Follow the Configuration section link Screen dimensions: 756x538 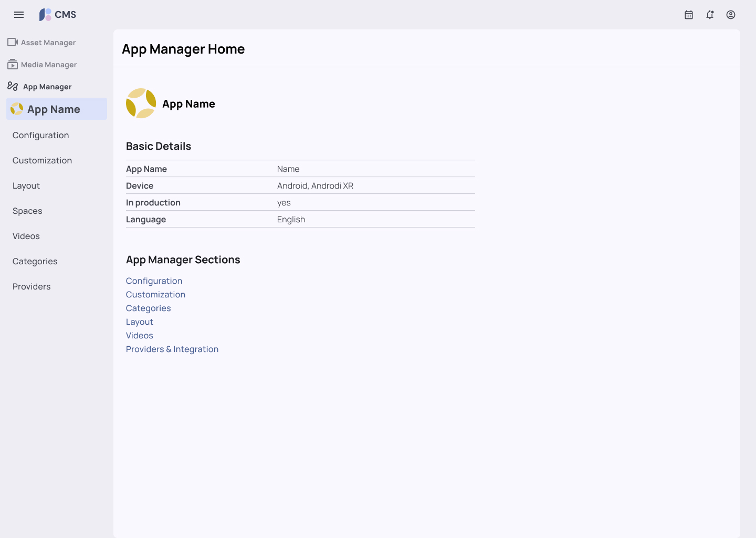click(154, 281)
